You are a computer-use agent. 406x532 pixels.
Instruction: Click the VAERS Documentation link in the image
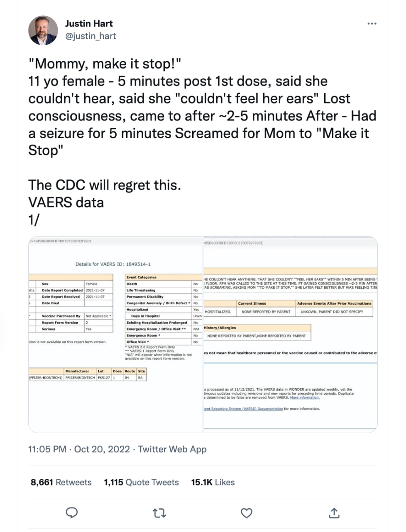coord(243,409)
